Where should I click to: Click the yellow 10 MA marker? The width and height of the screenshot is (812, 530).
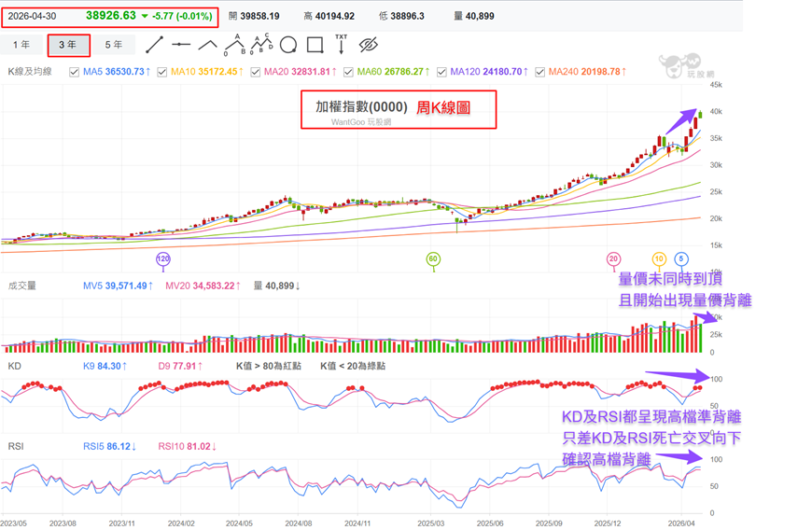pos(659,258)
